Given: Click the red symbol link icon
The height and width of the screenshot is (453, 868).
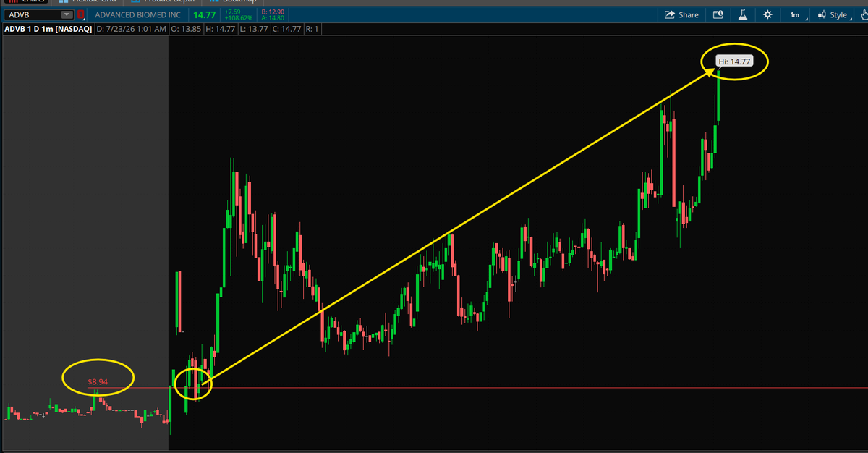Looking at the screenshot, I should click(x=81, y=14).
